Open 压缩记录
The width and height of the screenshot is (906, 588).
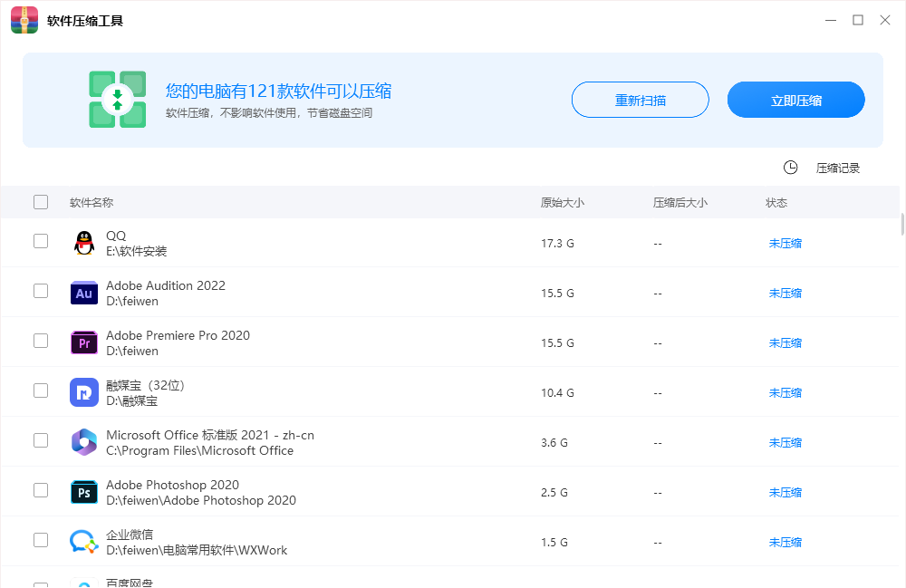tap(837, 168)
